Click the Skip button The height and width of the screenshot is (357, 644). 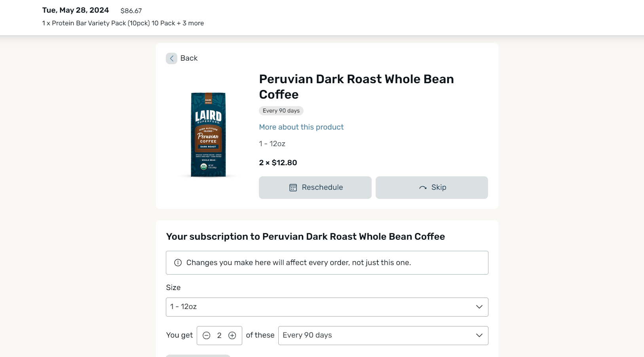click(432, 187)
